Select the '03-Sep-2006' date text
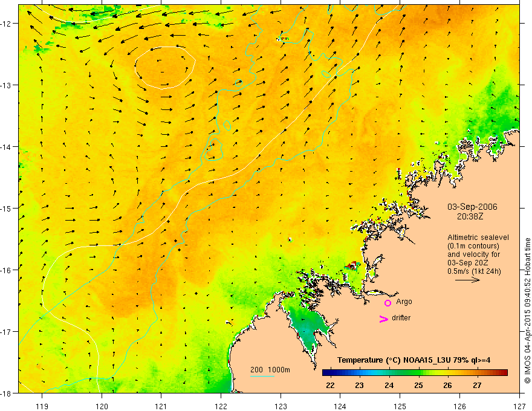 tap(472, 207)
